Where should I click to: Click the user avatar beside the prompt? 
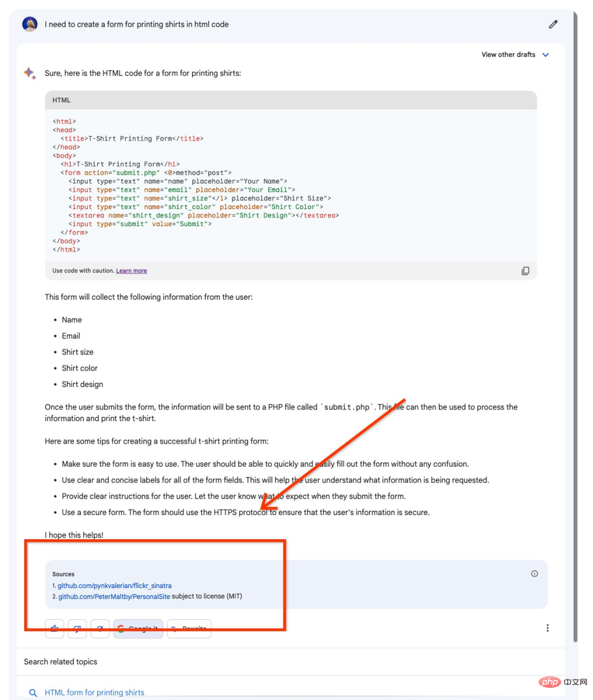coord(30,24)
